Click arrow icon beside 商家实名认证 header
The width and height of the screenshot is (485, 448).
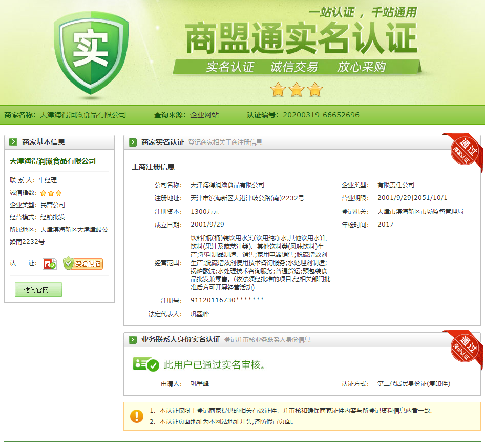pyautogui.click(x=133, y=142)
